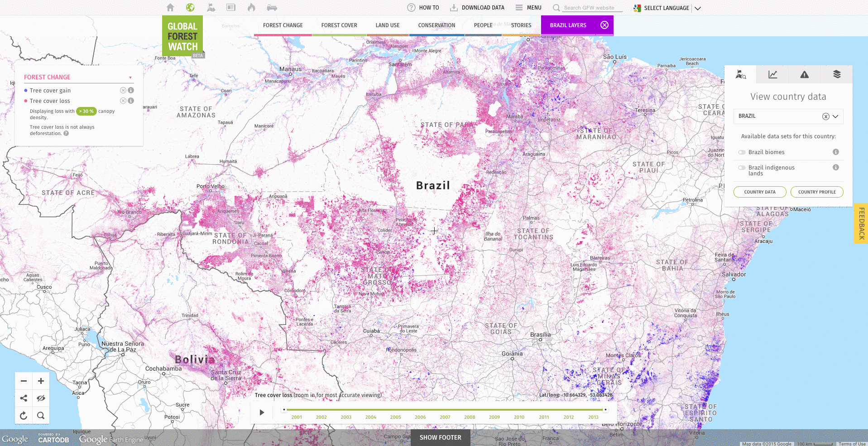
Task: Click the Tree cover gain legend label
Action: 50,91
